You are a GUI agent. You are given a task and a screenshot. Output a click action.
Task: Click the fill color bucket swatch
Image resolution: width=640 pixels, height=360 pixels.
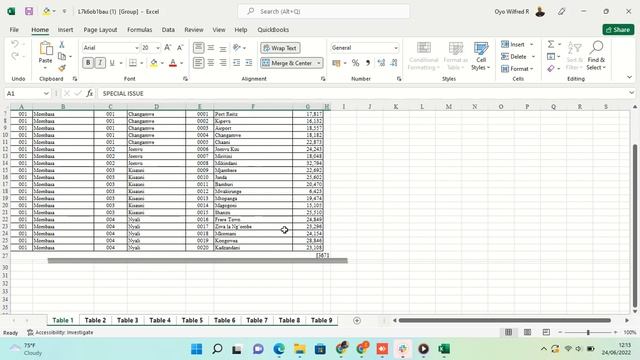click(x=153, y=63)
